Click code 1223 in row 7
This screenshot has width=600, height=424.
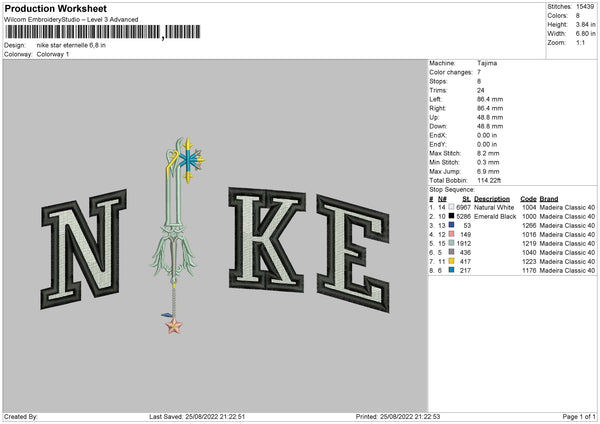(x=529, y=261)
